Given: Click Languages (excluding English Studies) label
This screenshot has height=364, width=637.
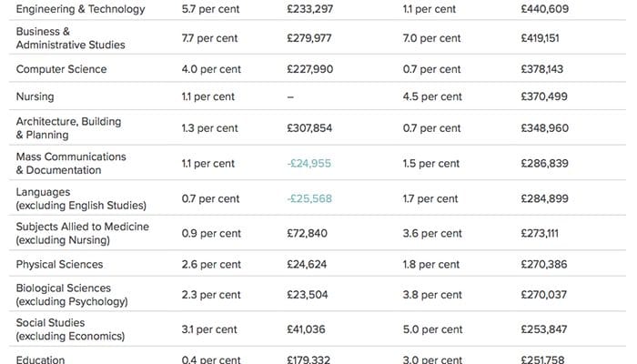Looking at the screenshot, I should tap(81, 198).
